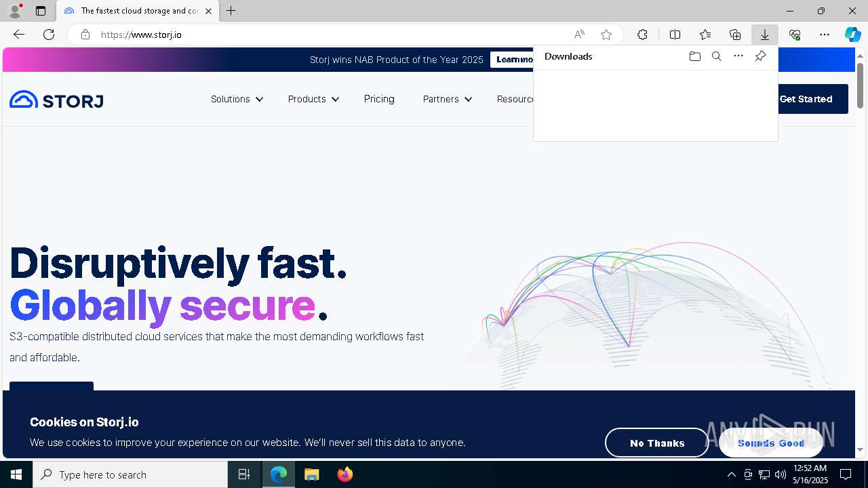Viewport: 868px width, 488px height.
Task: Decline cookies with No Thanks
Action: coord(656,443)
